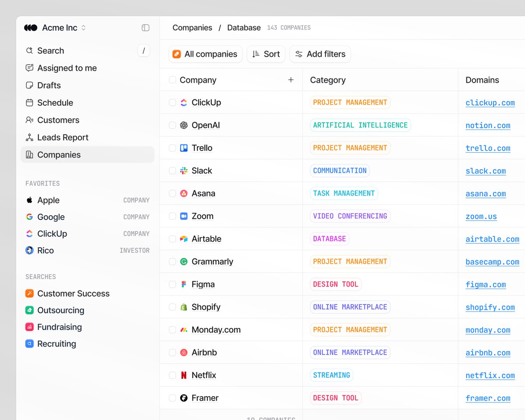This screenshot has width=525, height=420.
Task: Click the OpenAI logo icon
Action: [184, 125]
